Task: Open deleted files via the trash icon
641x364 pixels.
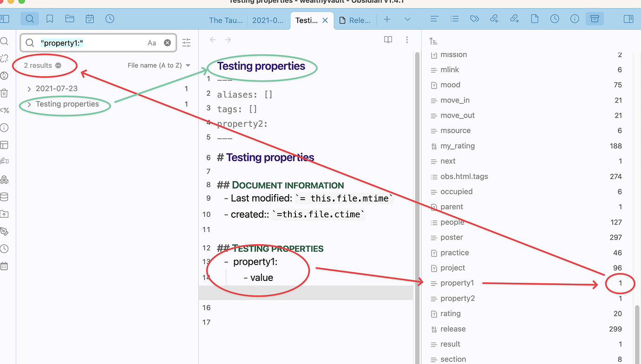Action: tap(5, 92)
